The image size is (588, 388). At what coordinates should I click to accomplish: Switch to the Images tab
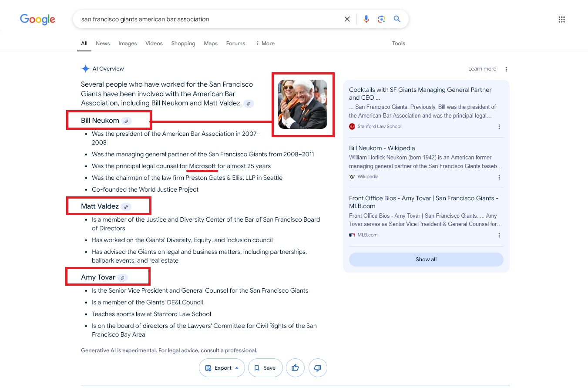128,44
